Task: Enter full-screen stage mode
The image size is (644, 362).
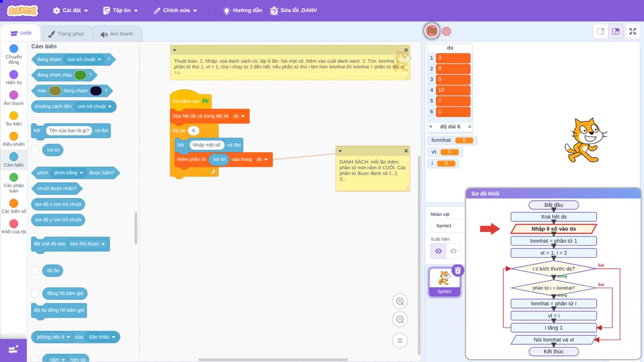Action: coord(632,31)
